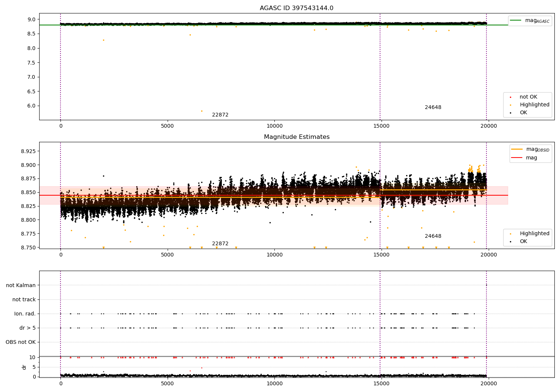Click the 'dr > 5' y-axis label

click(x=28, y=328)
